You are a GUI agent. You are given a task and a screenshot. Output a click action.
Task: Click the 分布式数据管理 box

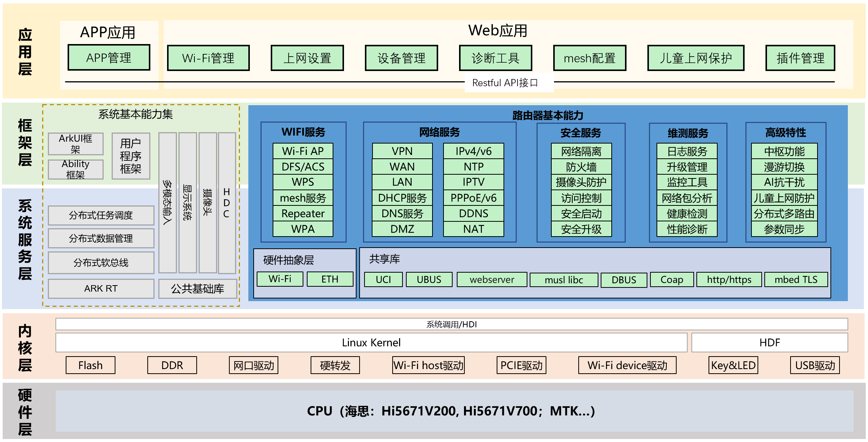tap(101, 238)
